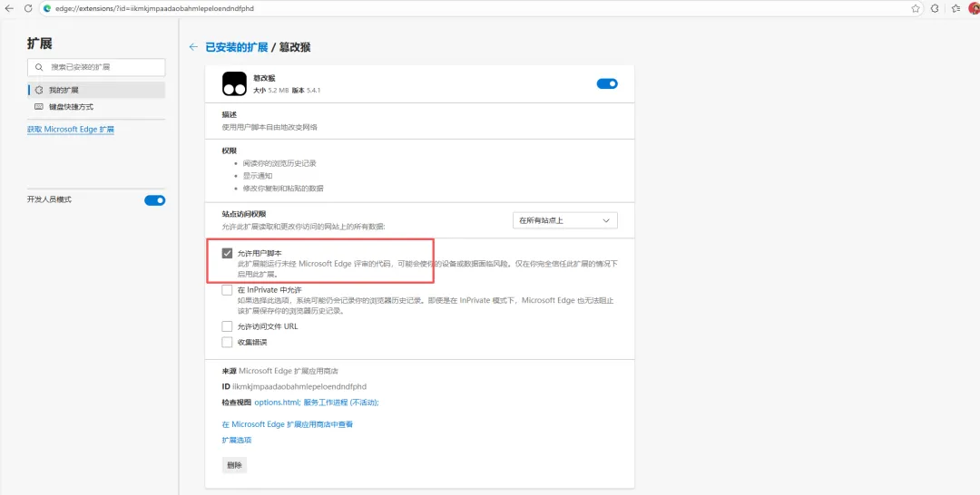Click the 权限 section heading
This screenshot has height=495, width=980.
tap(230, 151)
